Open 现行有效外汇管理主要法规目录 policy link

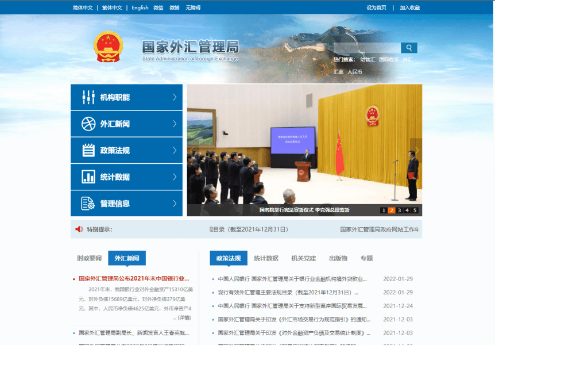pyautogui.click(x=288, y=293)
